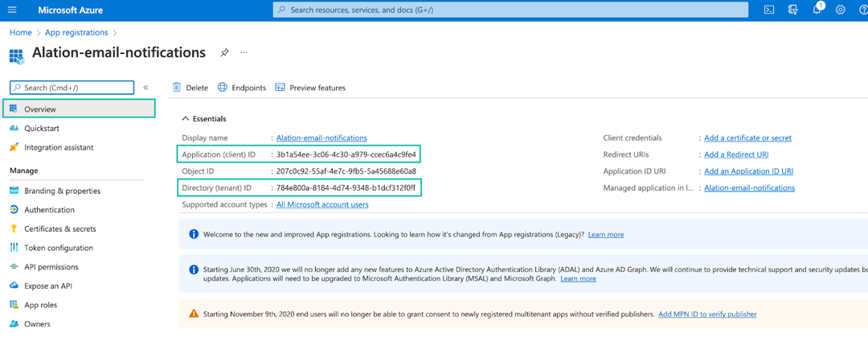This screenshot has height=337, width=868.
Task: Click the App roles icon
Action: click(14, 305)
